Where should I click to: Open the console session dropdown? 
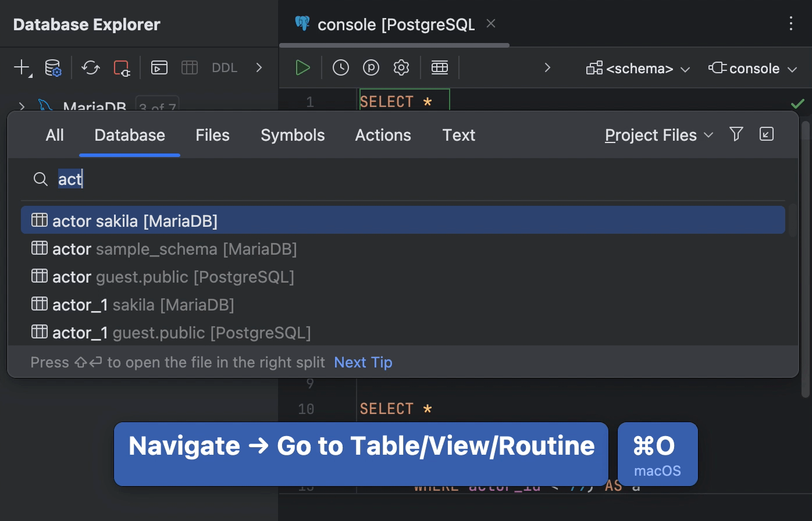pos(753,69)
